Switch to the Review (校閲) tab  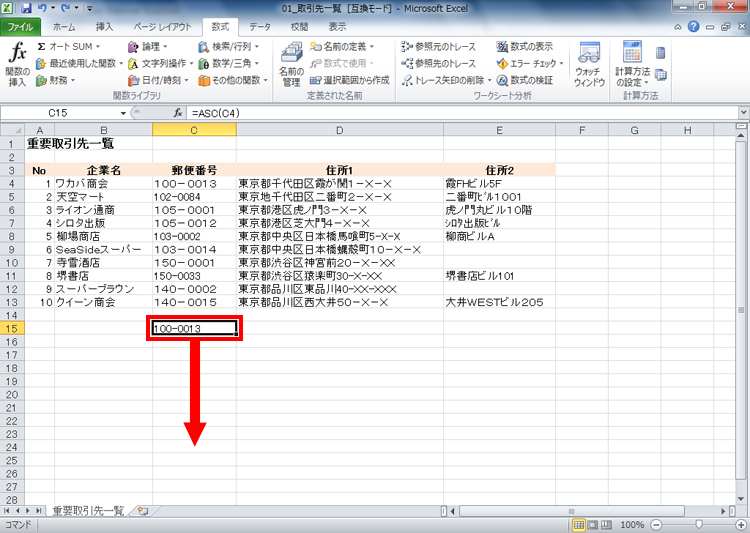pos(299,27)
